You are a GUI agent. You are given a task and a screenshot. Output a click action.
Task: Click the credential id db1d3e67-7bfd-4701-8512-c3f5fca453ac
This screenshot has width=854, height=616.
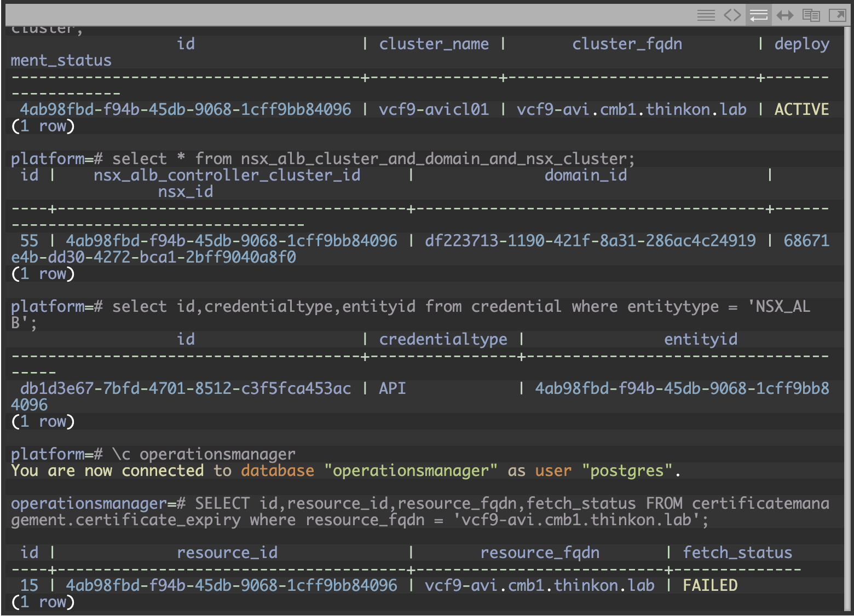click(186, 388)
